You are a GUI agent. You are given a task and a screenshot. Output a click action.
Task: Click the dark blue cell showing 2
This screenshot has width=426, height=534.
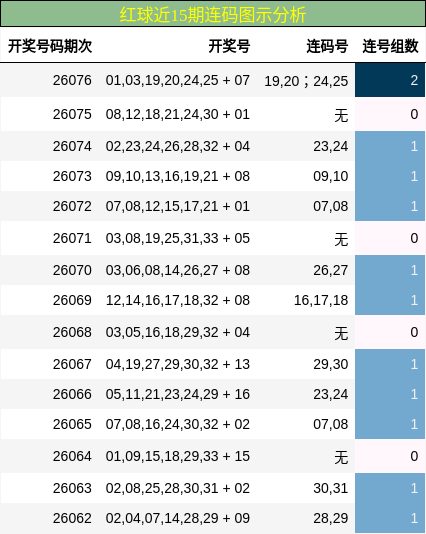click(390, 80)
